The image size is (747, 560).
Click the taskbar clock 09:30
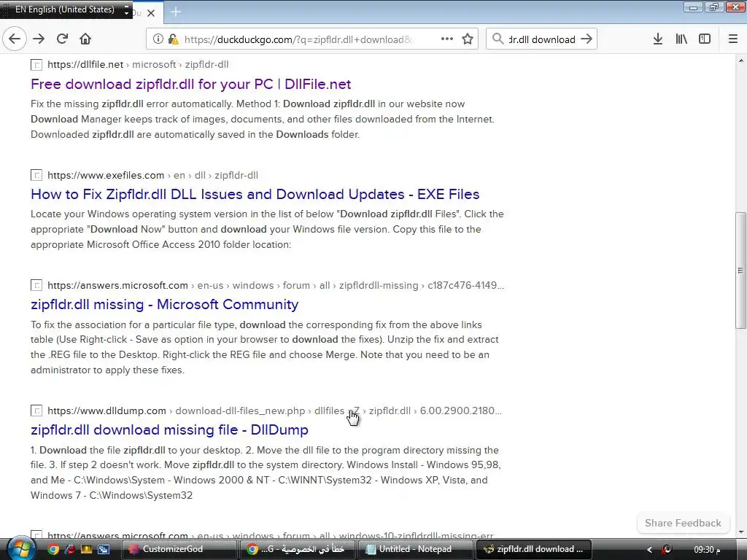706,550
